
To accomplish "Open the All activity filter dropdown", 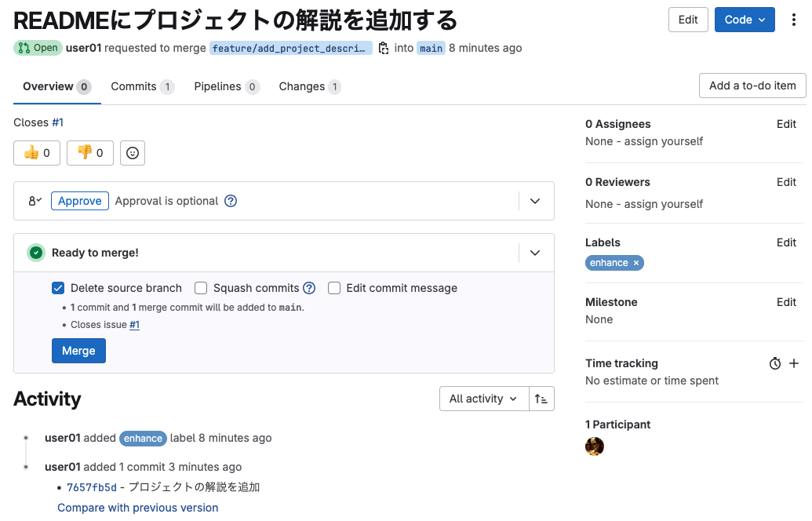I will pyautogui.click(x=483, y=399).
